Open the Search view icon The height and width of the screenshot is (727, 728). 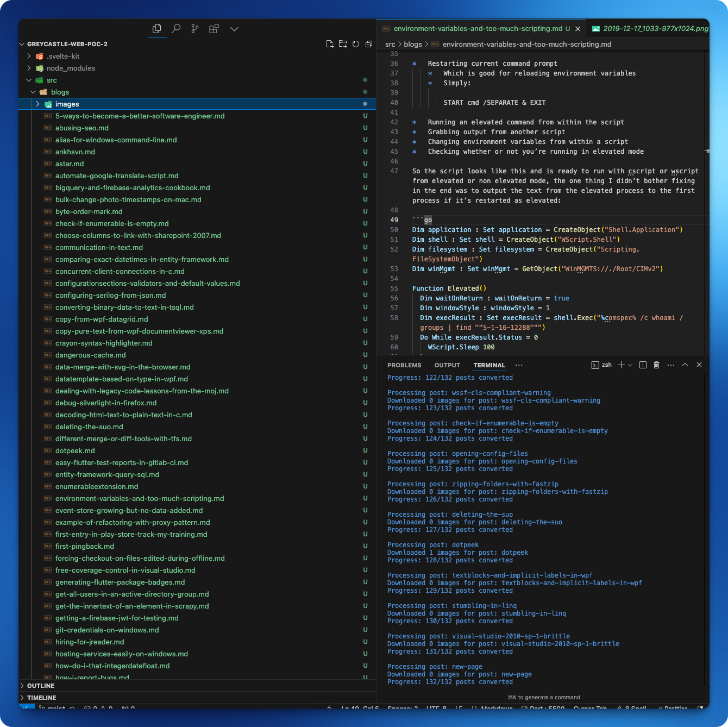click(x=176, y=29)
